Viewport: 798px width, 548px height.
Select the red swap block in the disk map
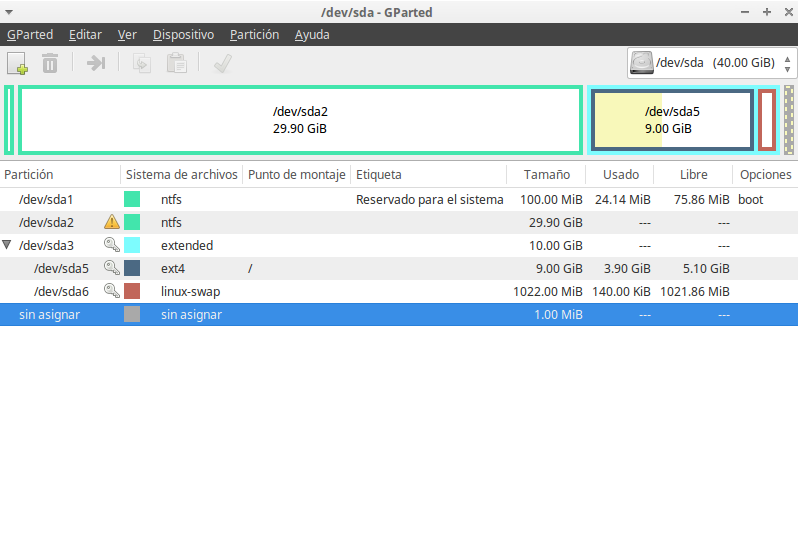pyautogui.click(x=767, y=120)
